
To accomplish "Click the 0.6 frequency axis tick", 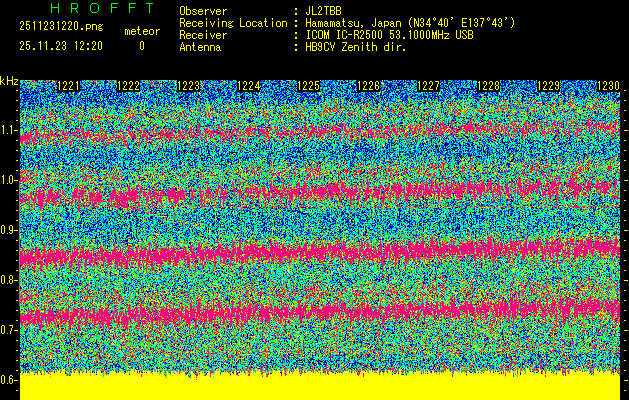I will (9, 380).
